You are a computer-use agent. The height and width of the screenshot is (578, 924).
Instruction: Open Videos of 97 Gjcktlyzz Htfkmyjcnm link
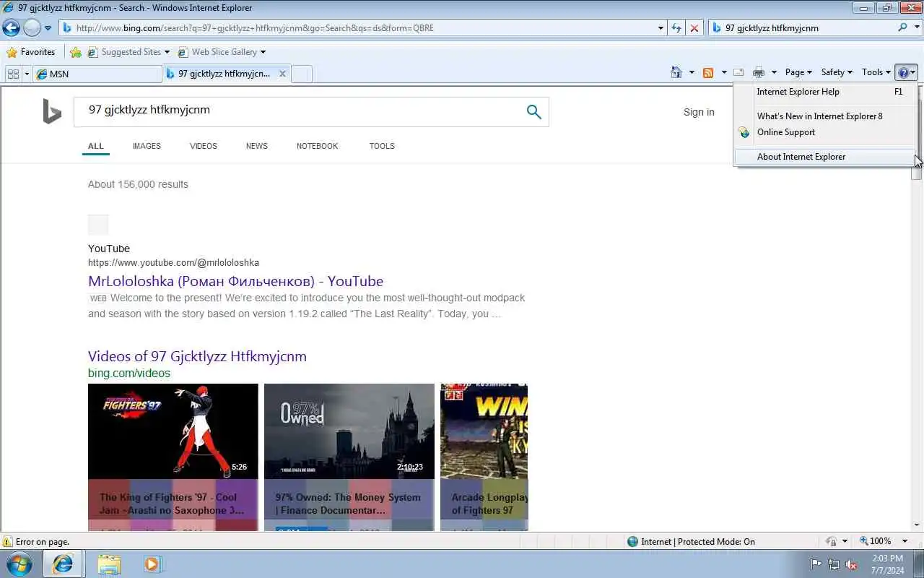[197, 356]
